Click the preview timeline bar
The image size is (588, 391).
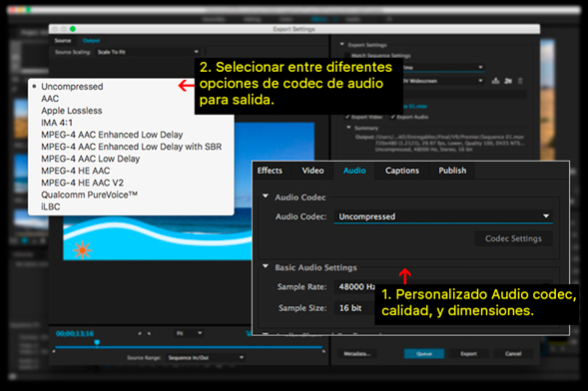click(x=189, y=347)
